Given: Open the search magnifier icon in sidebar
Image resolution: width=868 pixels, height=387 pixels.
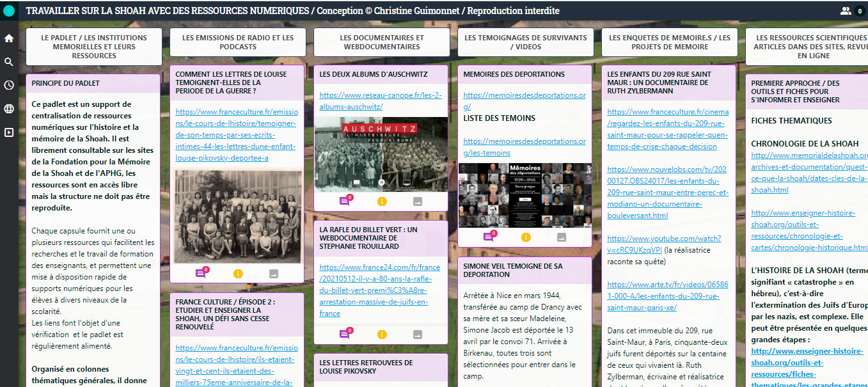Looking at the screenshot, I should pos(9,62).
